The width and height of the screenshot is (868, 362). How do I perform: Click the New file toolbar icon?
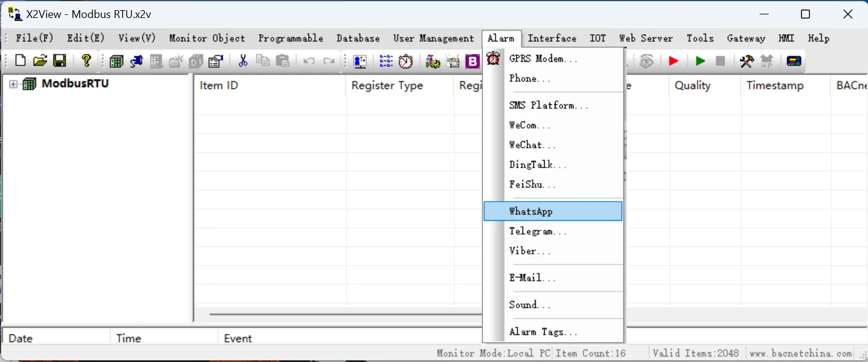point(20,60)
